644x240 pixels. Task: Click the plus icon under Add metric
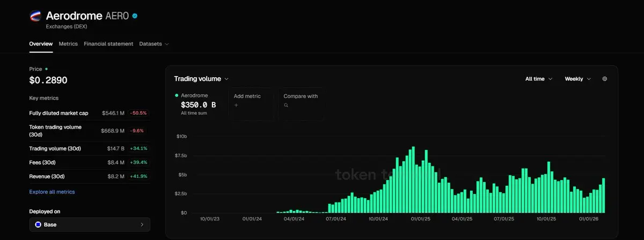point(236,106)
